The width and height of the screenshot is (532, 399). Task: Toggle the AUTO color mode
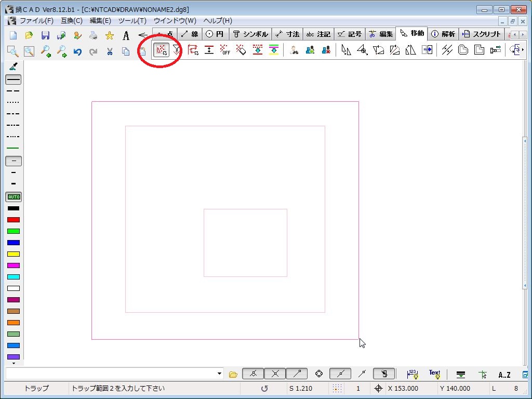14,197
